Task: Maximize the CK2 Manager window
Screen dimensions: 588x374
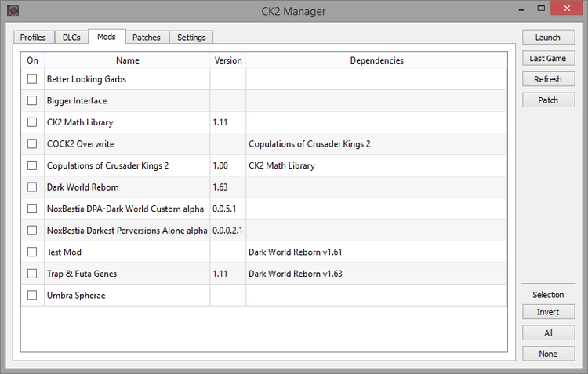Action: [x=541, y=9]
